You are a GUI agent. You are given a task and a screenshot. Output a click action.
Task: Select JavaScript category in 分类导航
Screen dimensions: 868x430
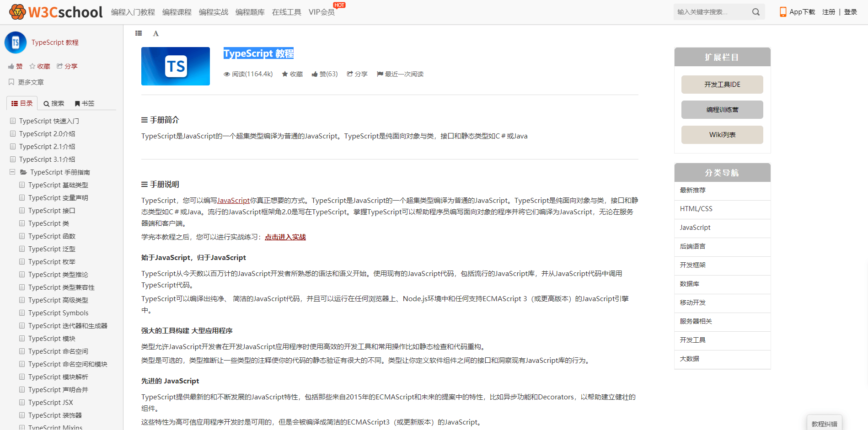[x=722, y=228]
